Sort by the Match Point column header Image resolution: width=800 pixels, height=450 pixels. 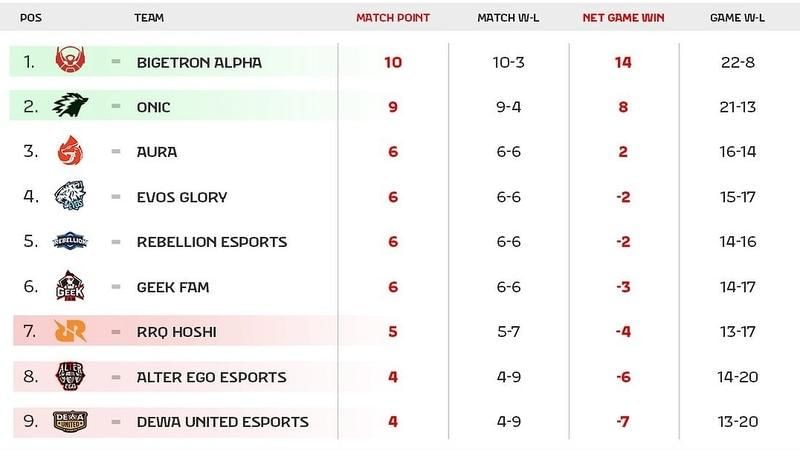393,18
